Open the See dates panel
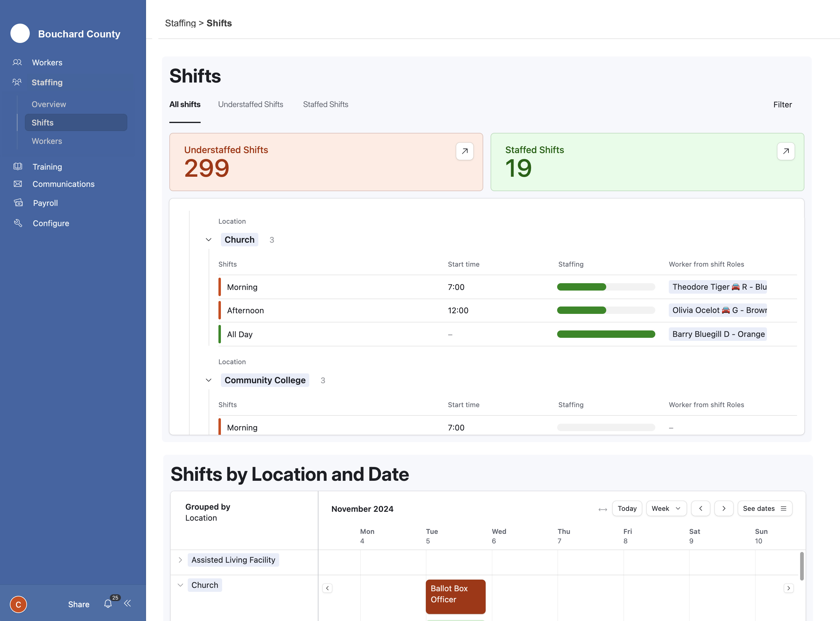The image size is (840, 621). pos(765,508)
